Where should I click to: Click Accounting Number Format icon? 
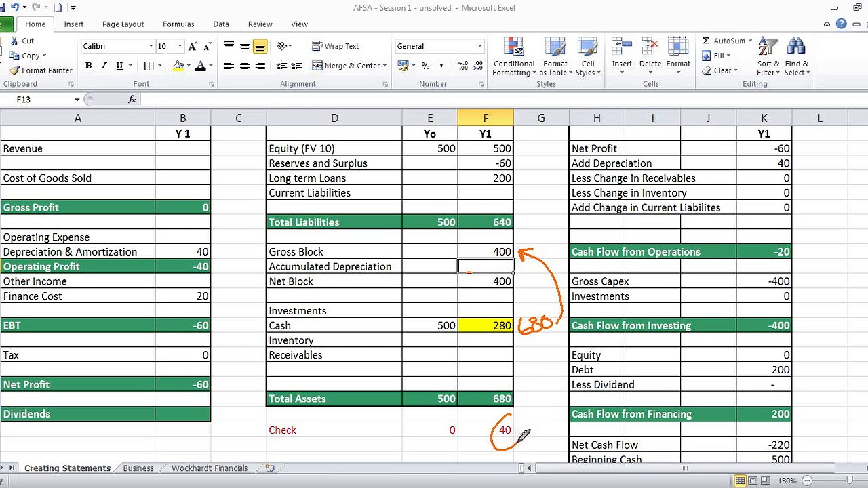403,66
